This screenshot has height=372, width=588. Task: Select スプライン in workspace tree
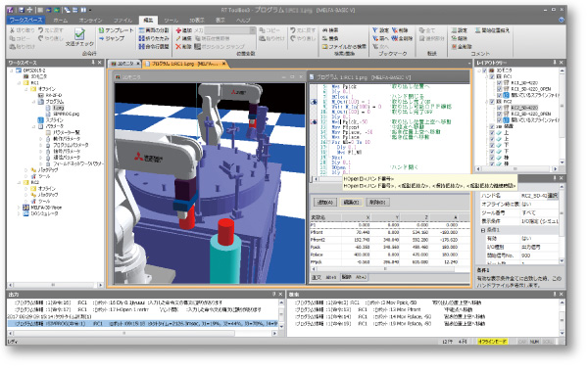coord(55,120)
